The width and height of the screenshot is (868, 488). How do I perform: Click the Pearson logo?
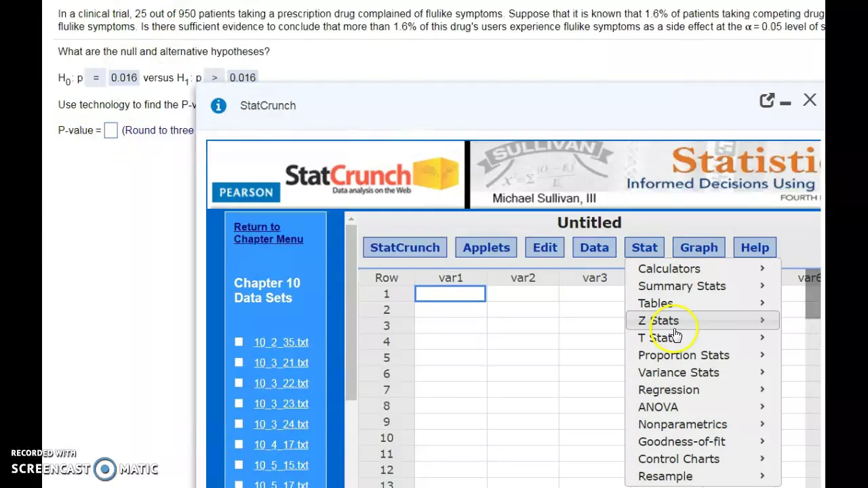pyautogui.click(x=245, y=192)
